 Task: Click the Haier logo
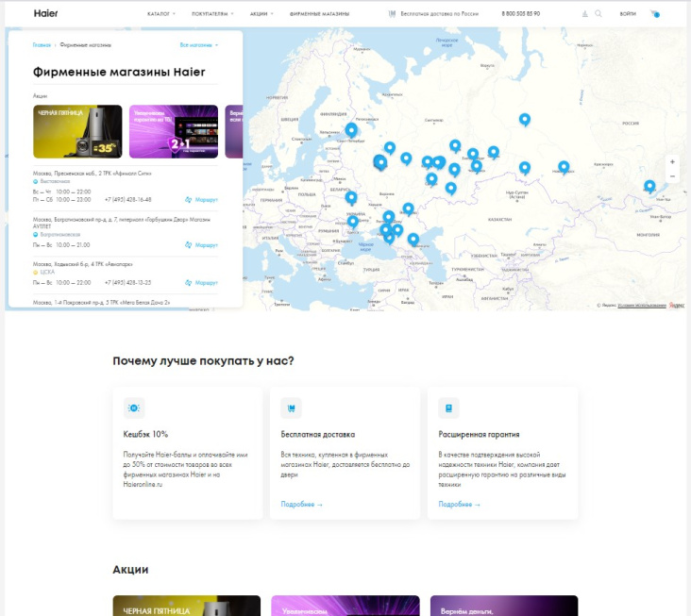[46, 13]
